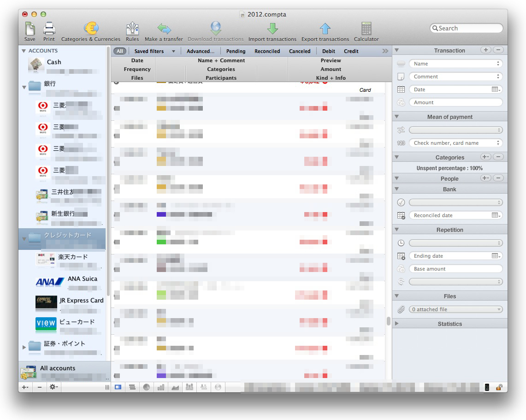Viewport: 526px width, 420px height.
Task: Toggle the lock icon in status bar
Action: pyautogui.click(x=499, y=387)
